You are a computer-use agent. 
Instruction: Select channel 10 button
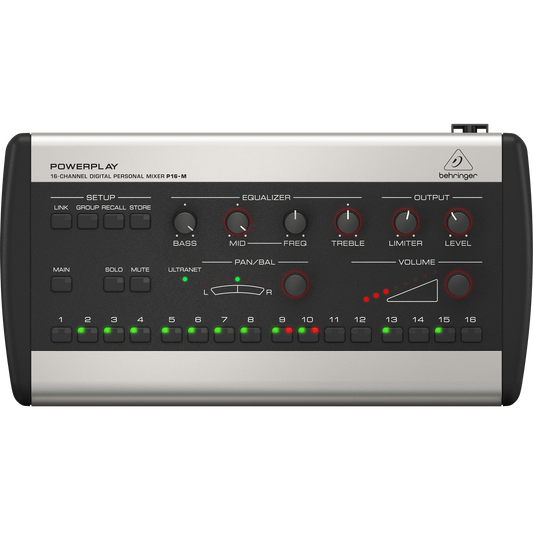[308, 335]
